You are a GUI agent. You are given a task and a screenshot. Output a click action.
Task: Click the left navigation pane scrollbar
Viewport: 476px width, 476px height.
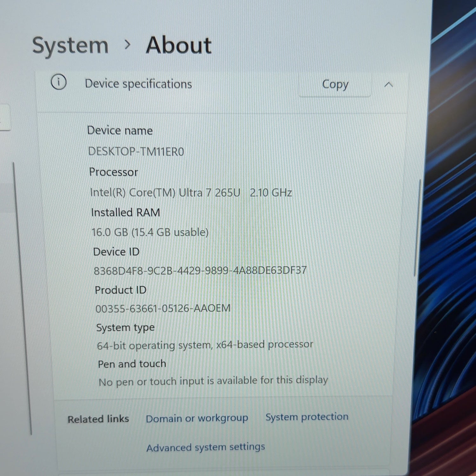tap(22, 298)
